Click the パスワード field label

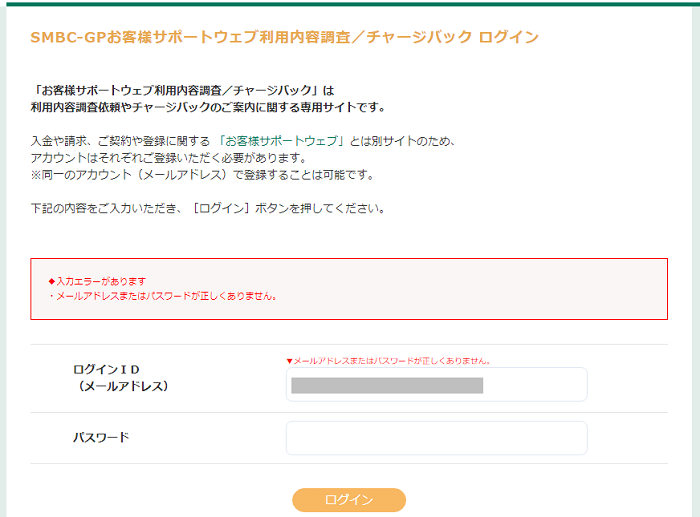(x=101, y=437)
